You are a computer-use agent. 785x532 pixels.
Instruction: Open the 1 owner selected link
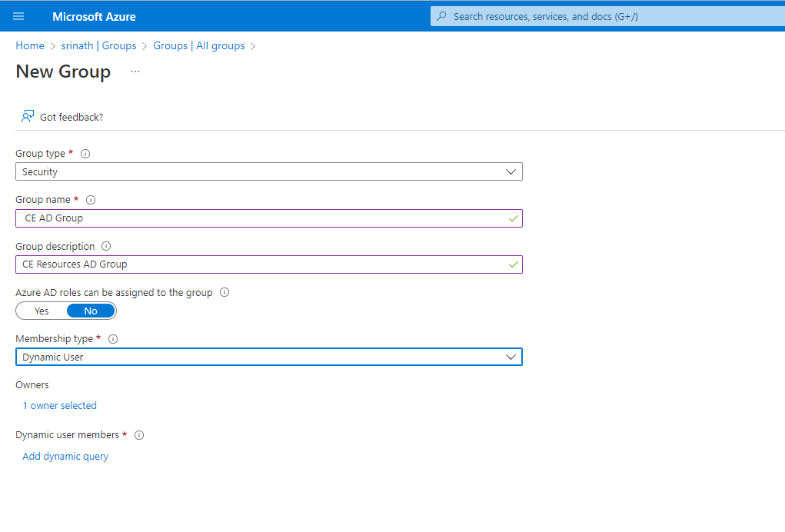click(60, 406)
